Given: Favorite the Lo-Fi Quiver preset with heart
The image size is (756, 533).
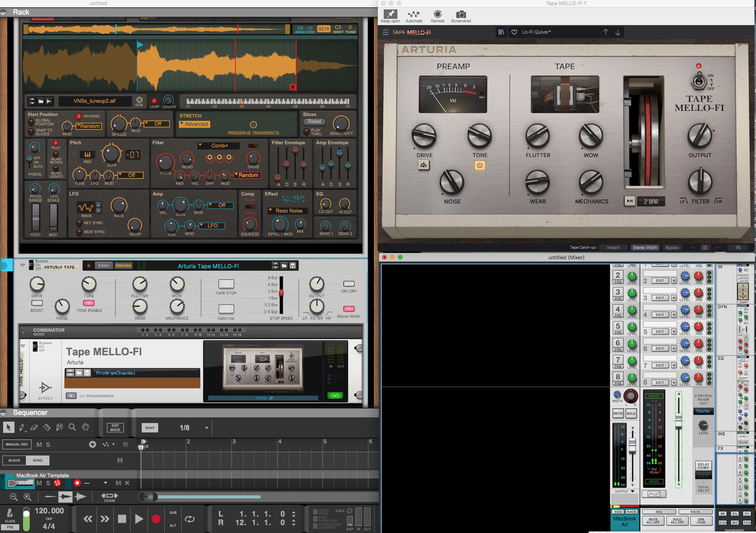Looking at the screenshot, I should click(x=514, y=32).
